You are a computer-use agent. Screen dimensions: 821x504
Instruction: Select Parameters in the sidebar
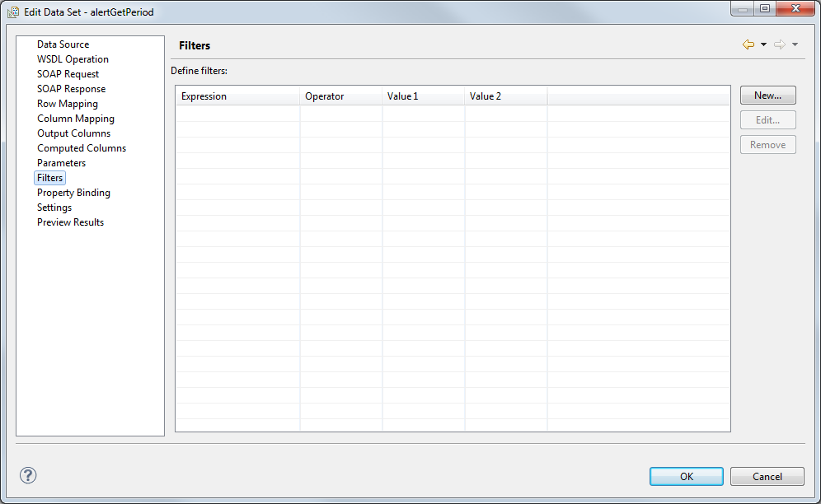(x=61, y=163)
